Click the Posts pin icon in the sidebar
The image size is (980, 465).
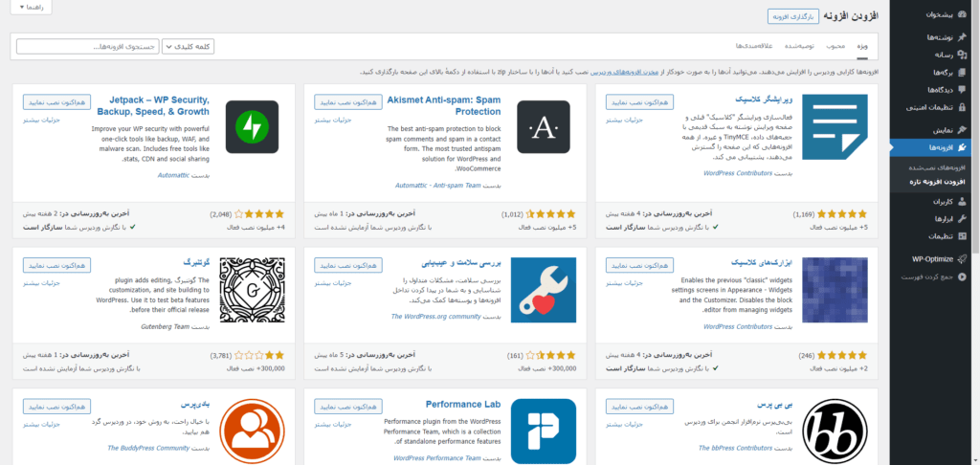pos(961,37)
